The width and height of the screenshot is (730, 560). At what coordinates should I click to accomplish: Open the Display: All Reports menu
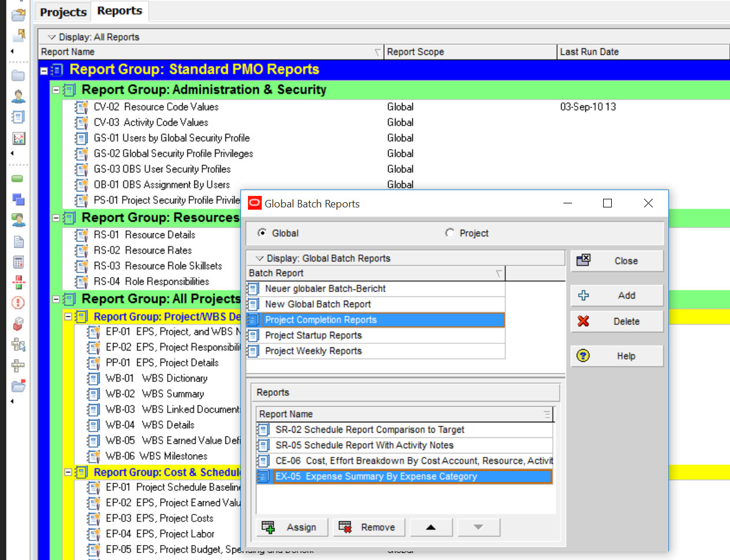coord(52,37)
